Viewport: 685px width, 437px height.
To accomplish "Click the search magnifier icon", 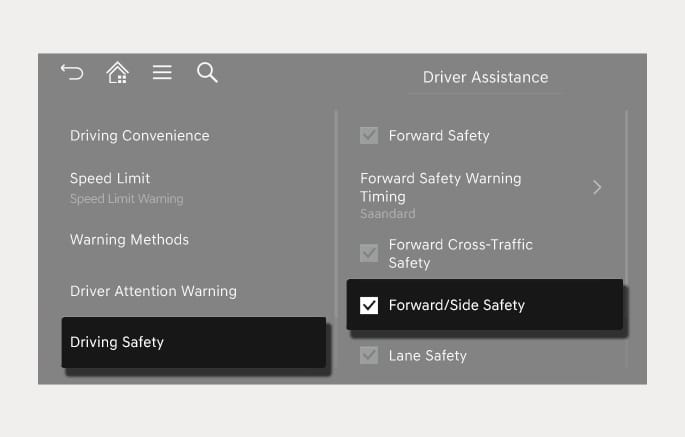I will coord(207,73).
